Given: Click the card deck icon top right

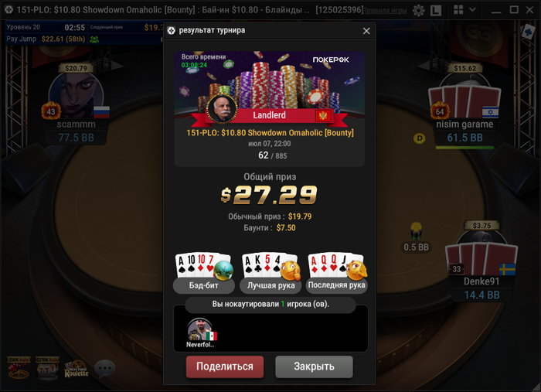Looking at the screenshot, I should point(528,32).
